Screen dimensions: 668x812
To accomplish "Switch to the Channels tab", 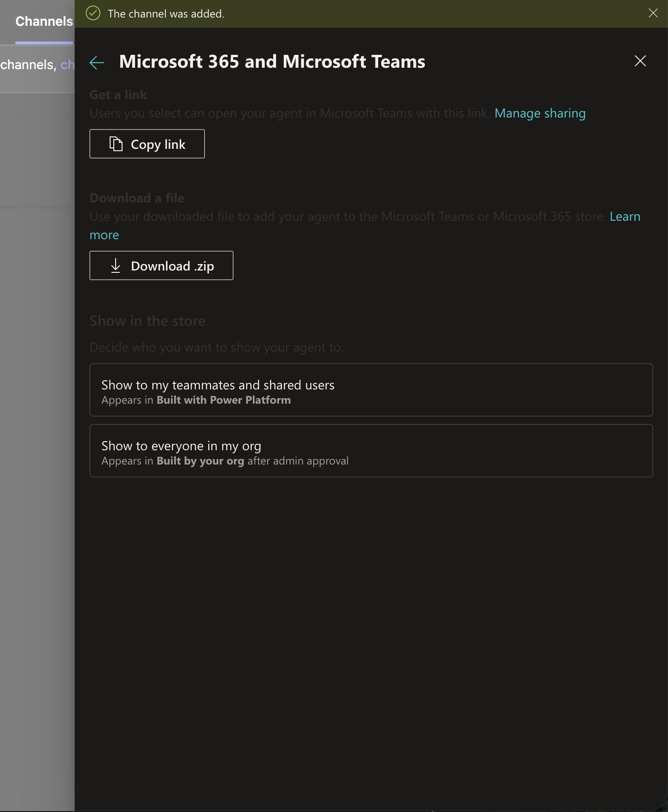I will (x=44, y=21).
